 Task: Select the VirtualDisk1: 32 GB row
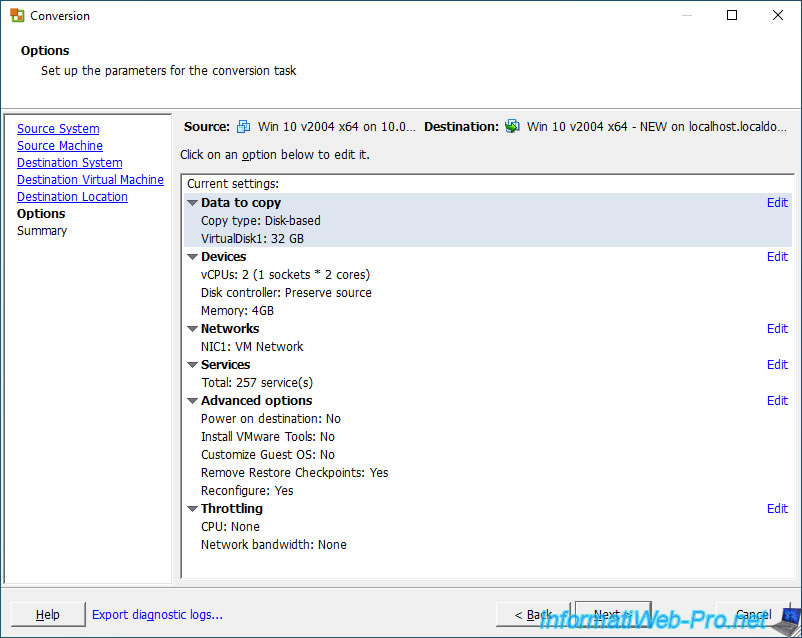tap(252, 239)
